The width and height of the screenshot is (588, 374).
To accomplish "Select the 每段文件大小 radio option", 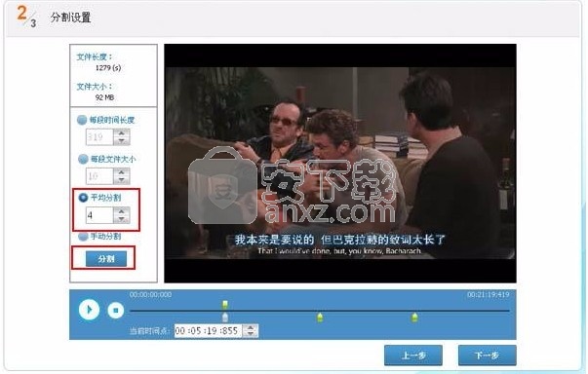I will pos(83,159).
